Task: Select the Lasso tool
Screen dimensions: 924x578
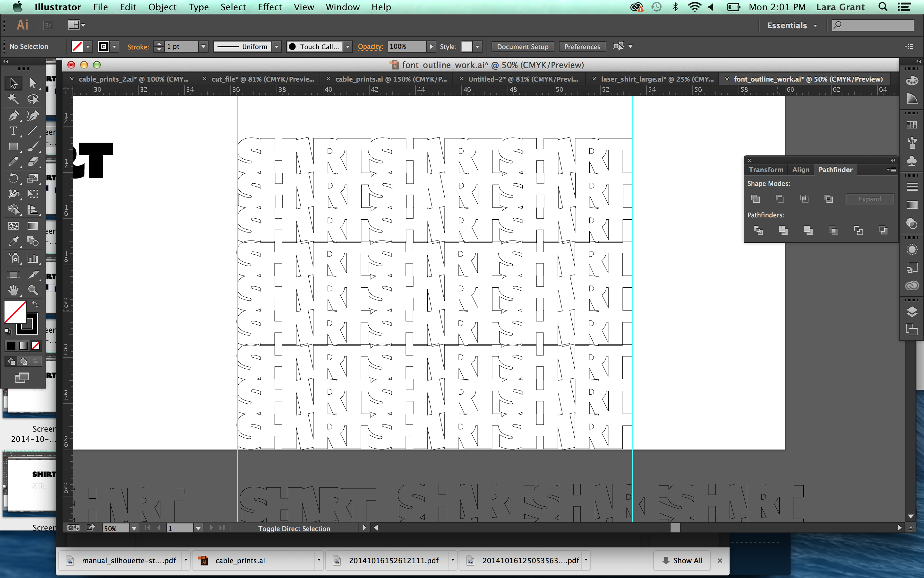Action: pyautogui.click(x=33, y=99)
